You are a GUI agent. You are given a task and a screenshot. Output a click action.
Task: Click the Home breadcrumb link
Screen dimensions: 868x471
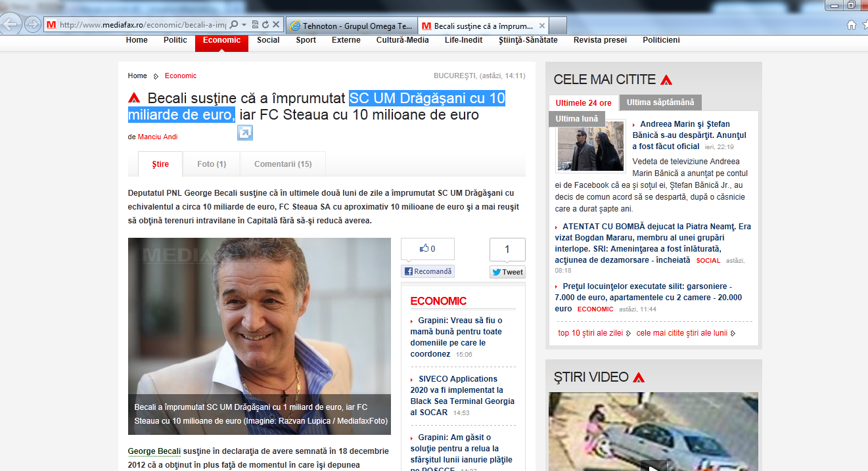pos(137,76)
